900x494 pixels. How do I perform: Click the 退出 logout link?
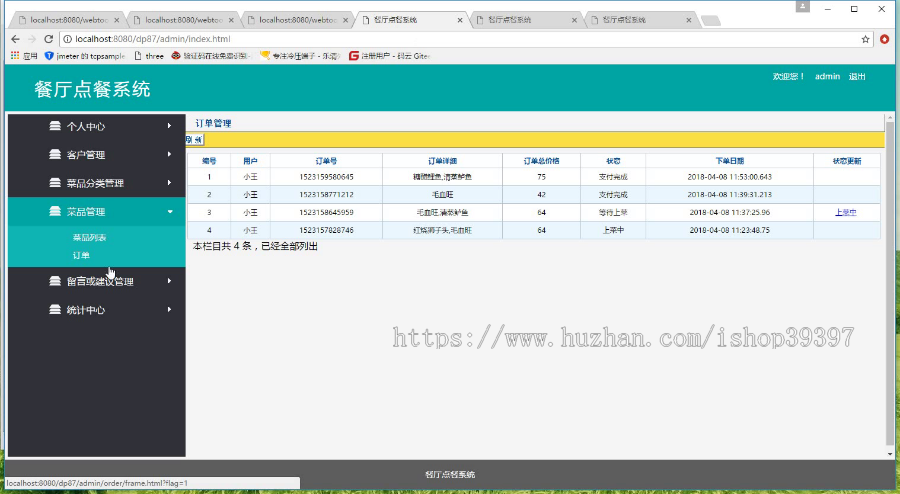[857, 76]
